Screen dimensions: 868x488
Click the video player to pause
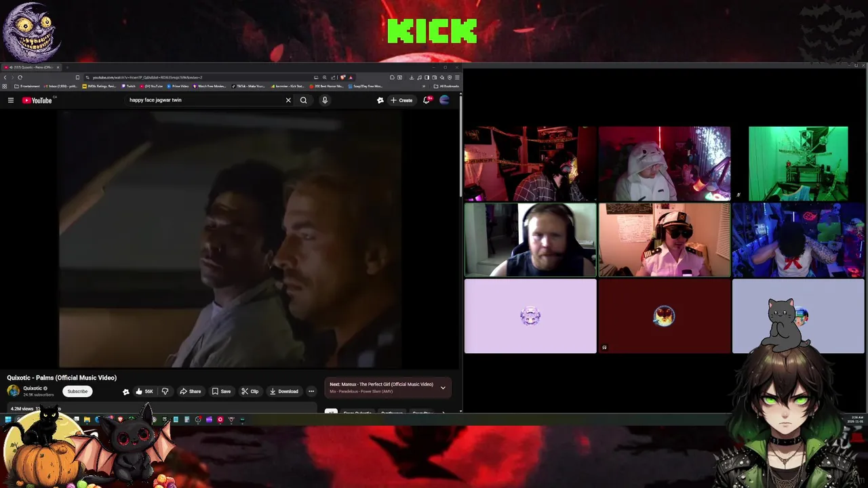(231, 239)
